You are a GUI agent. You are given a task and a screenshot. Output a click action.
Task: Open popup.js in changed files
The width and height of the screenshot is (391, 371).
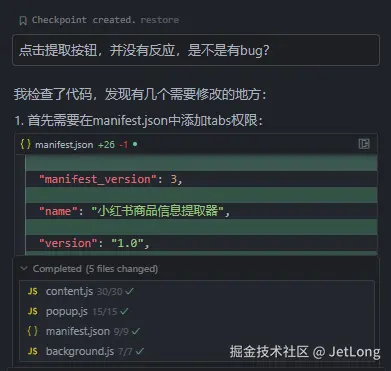[x=67, y=311]
